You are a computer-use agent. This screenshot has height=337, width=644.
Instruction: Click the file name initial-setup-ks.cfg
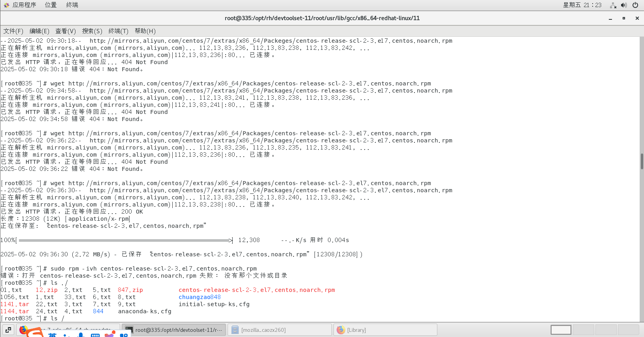pos(214,304)
